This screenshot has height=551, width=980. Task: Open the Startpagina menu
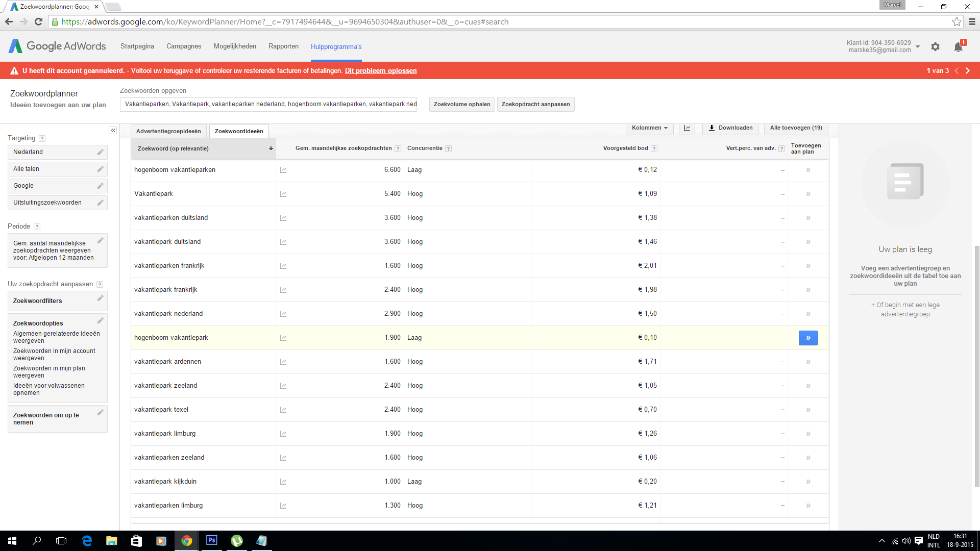(x=137, y=46)
